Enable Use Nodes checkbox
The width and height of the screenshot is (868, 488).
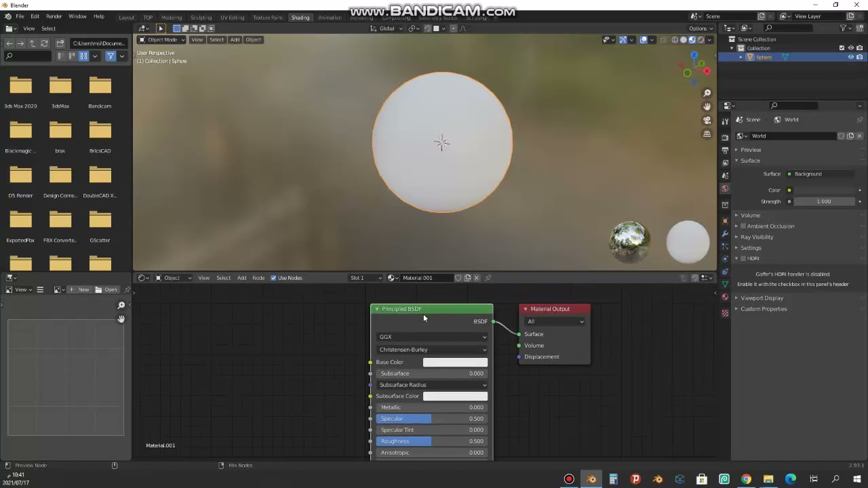pyautogui.click(x=273, y=278)
